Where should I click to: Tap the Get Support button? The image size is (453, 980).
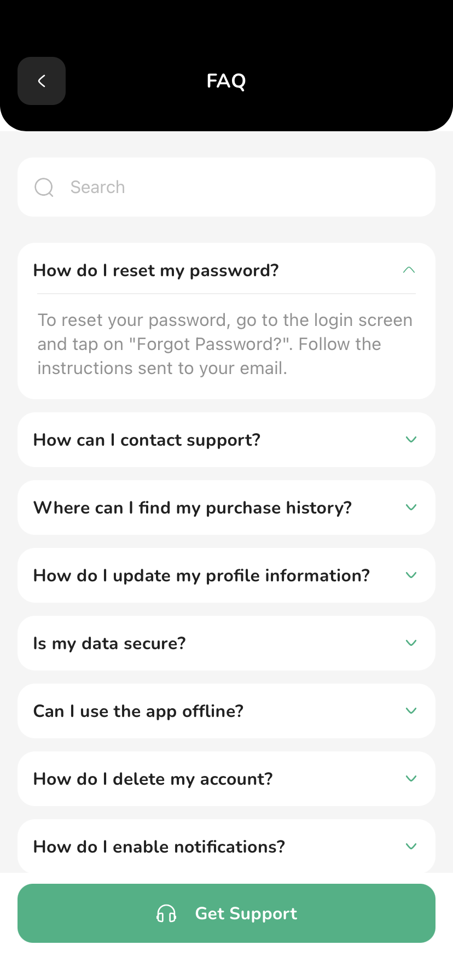(226, 913)
